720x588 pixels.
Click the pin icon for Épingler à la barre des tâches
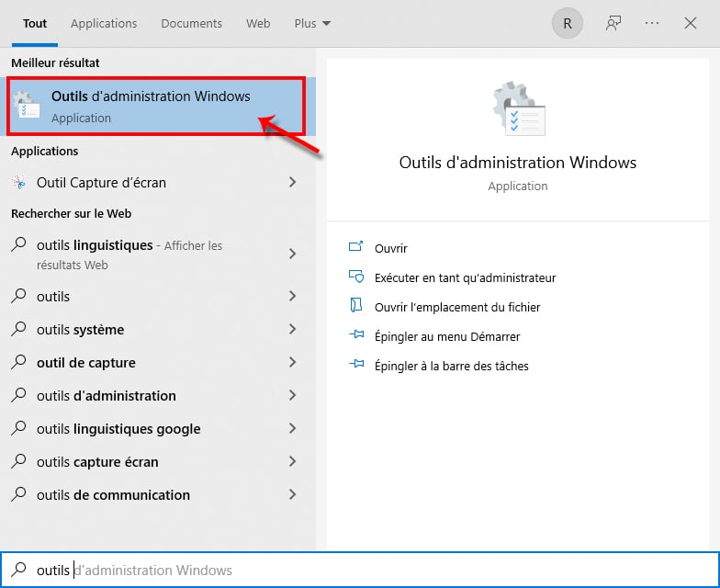click(x=356, y=364)
